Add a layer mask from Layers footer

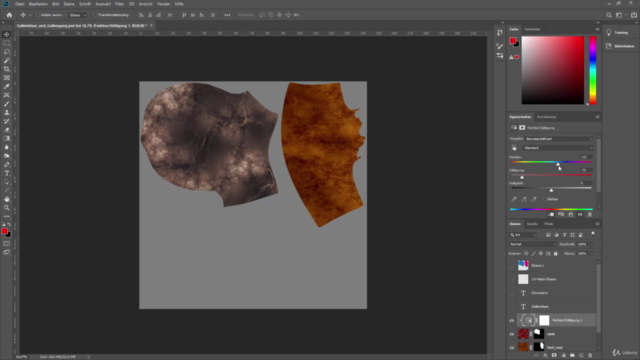coord(554,356)
